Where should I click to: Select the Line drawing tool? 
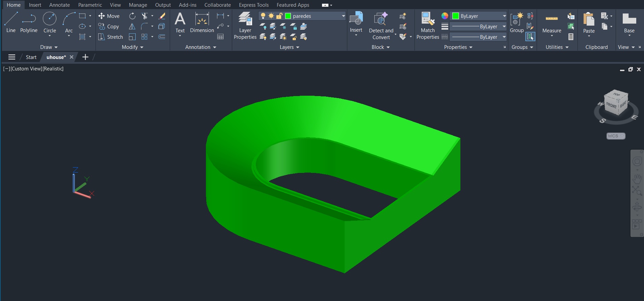coord(11,22)
